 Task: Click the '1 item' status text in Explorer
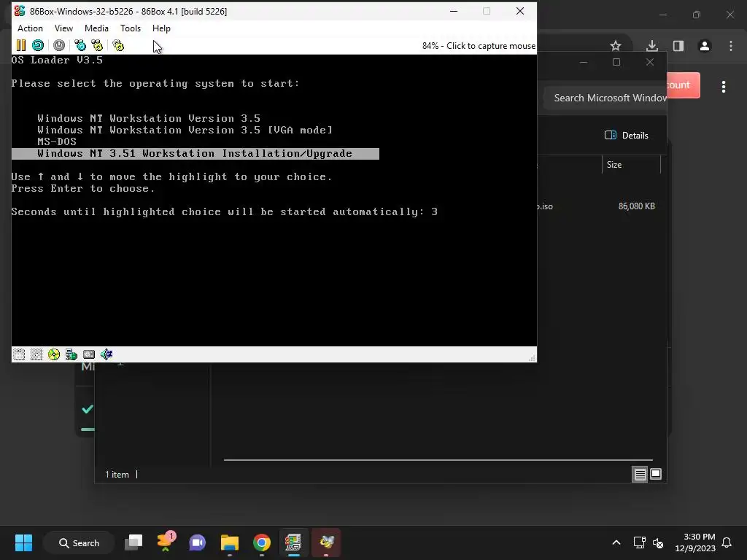[117, 474]
